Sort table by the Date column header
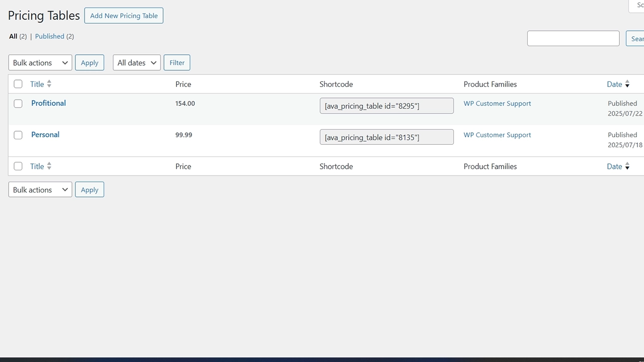The image size is (644, 362). [x=615, y=84]
